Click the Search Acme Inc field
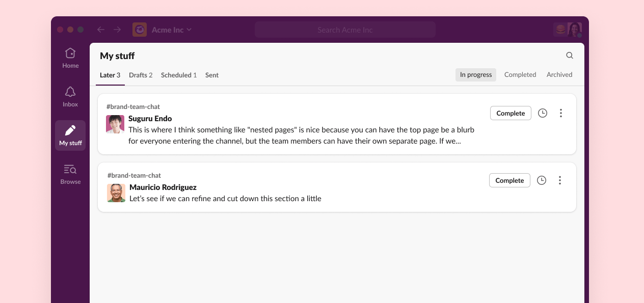 coord(345,29)
